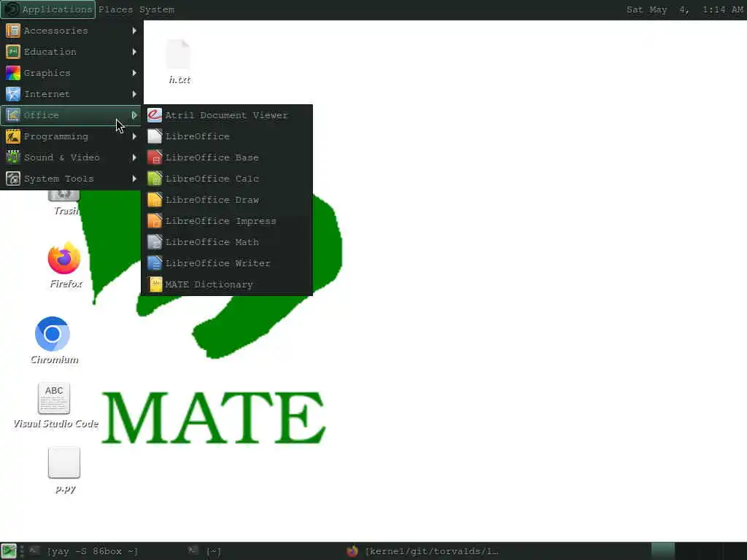Click the LibreOffice Writer icon
The width and height of the screenshot is (747, 560).
pos(155,263)
